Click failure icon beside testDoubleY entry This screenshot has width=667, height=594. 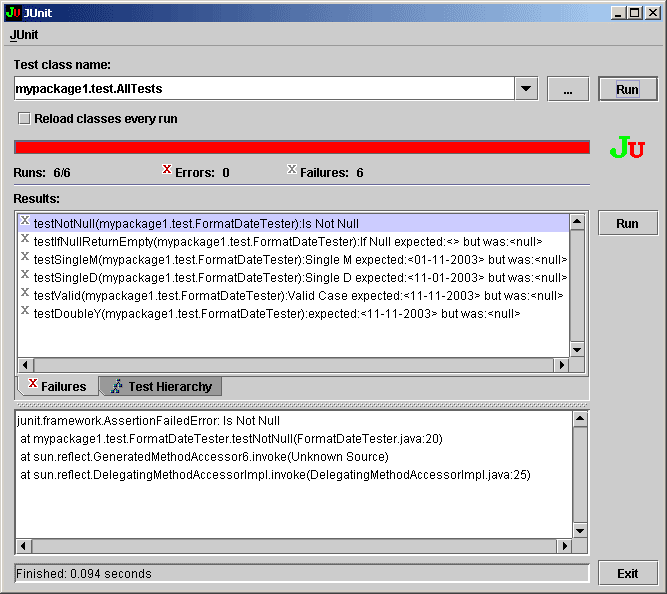click(x=25, y=313)
